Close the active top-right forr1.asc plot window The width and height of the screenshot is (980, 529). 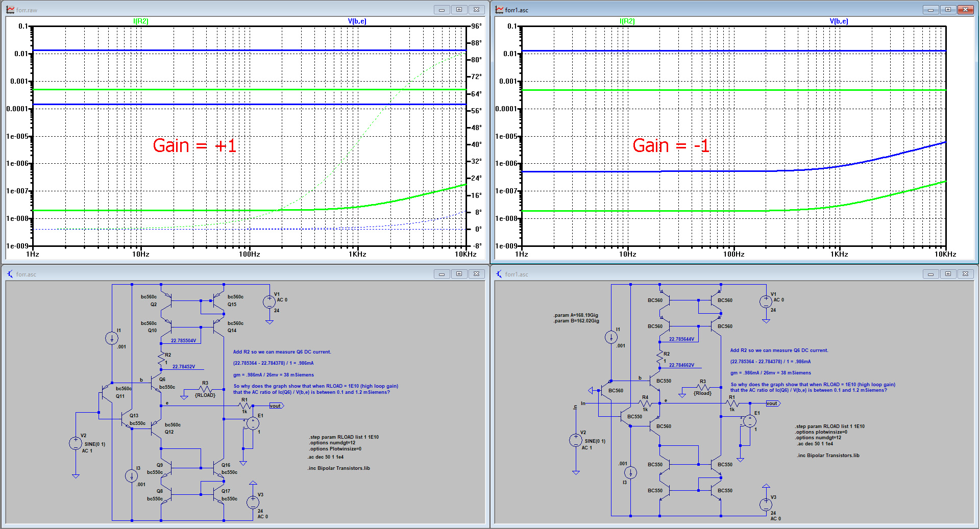point(965,10)
